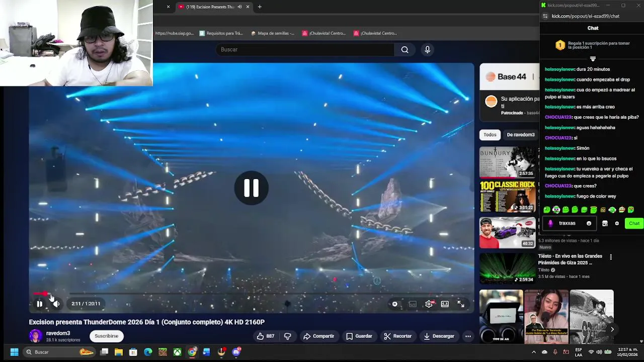644x362 pixels.
Task: Open 100 Classic Rock video thumbnail
Action: 508,197
